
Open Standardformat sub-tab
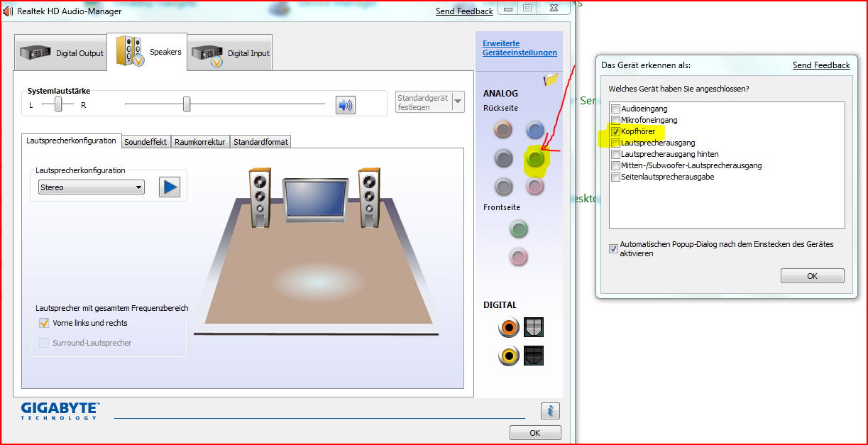click(260, 142)
